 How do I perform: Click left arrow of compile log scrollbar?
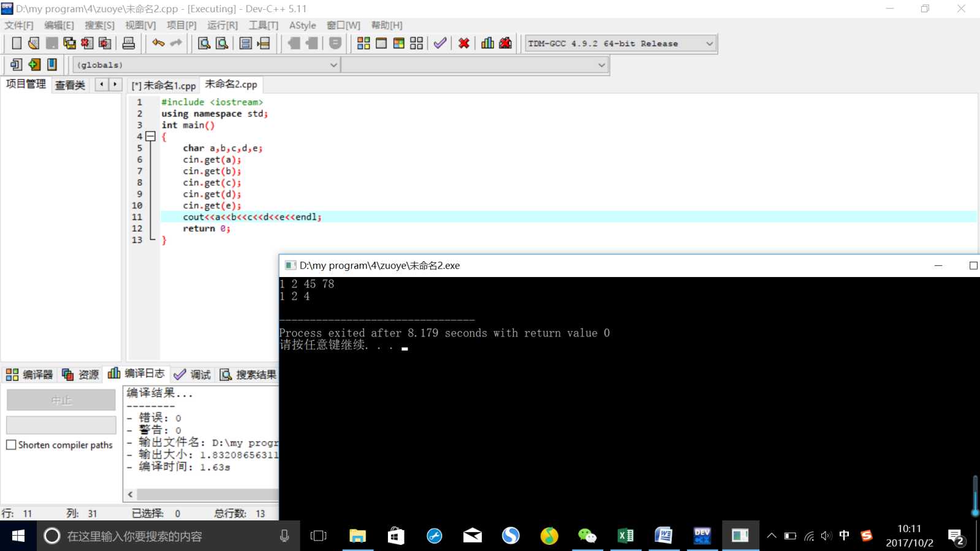[x=130, y=494]
